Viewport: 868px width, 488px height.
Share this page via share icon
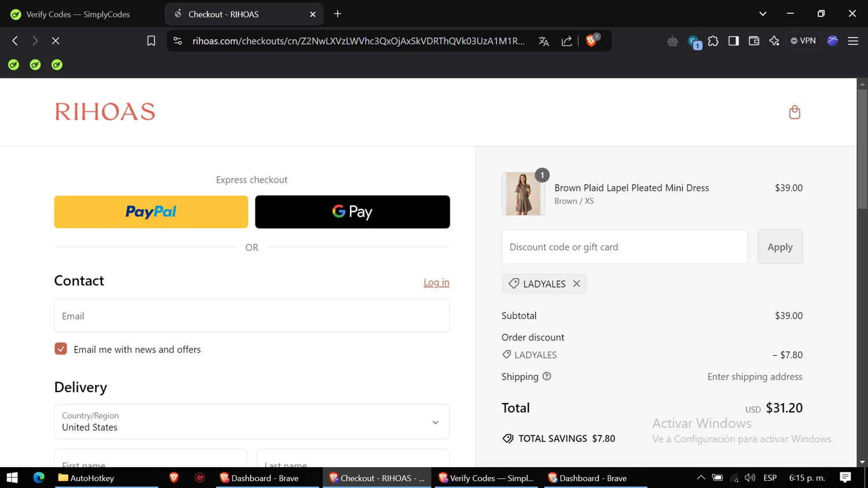(567, 40)
